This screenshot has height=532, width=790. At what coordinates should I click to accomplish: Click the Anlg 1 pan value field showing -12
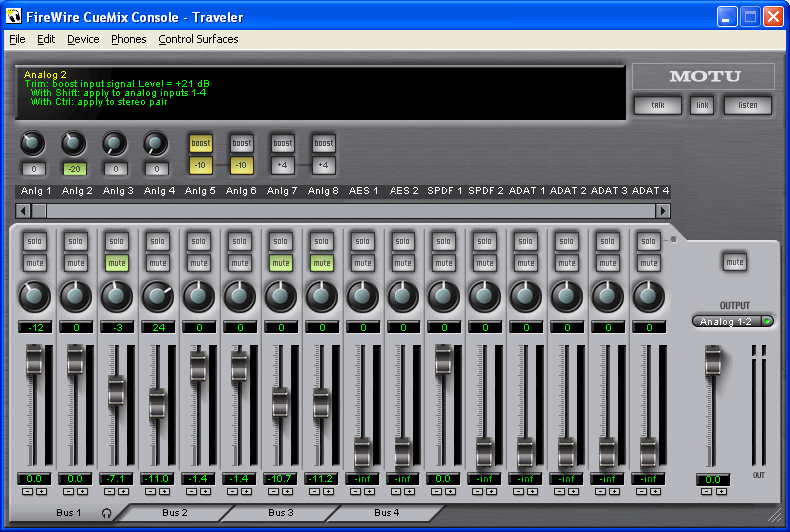pyautogui.click(x=35, y=327)
